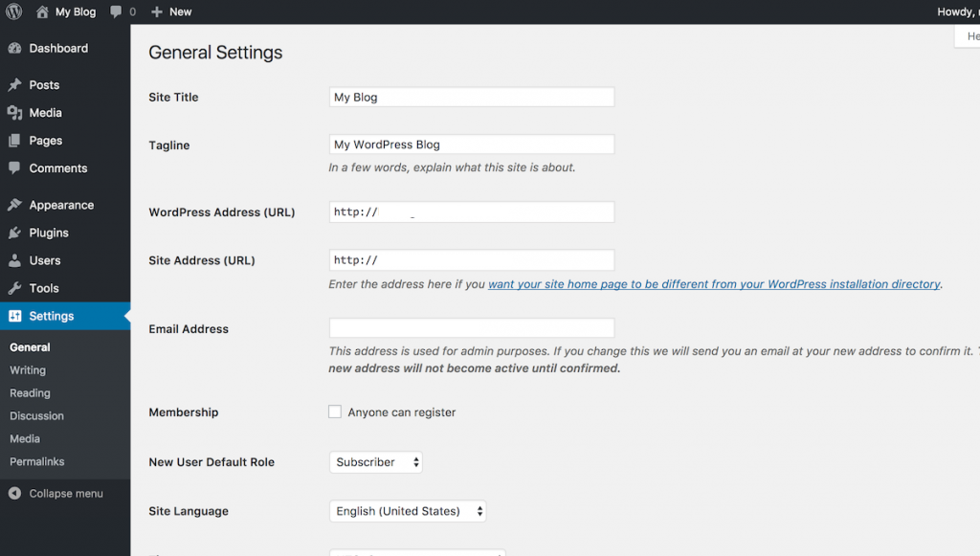Open the Media settings submenu item
980x556 pixels.
point(25,438)
